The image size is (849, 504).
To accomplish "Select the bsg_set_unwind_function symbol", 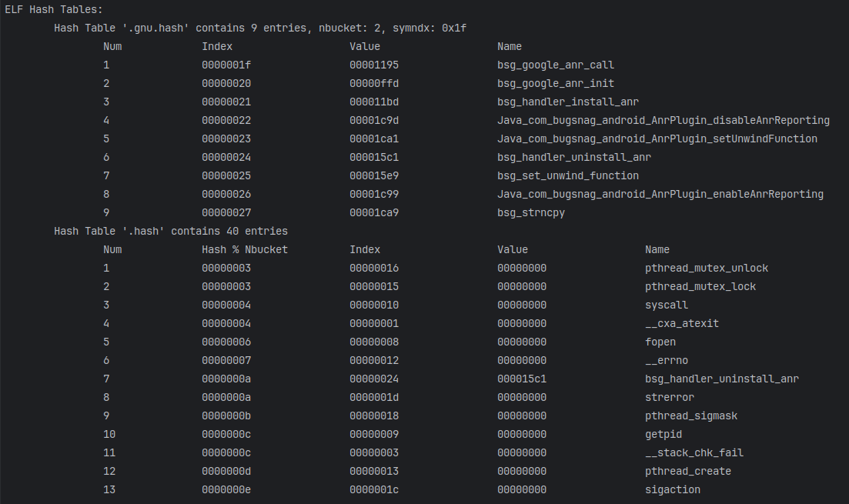I will click(x=568, y=175).
